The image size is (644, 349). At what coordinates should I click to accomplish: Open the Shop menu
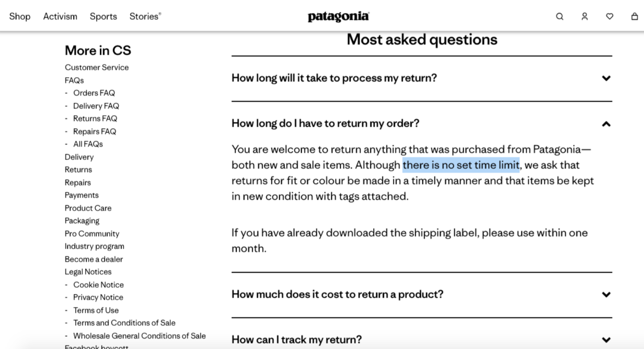[x=20, y=17]
